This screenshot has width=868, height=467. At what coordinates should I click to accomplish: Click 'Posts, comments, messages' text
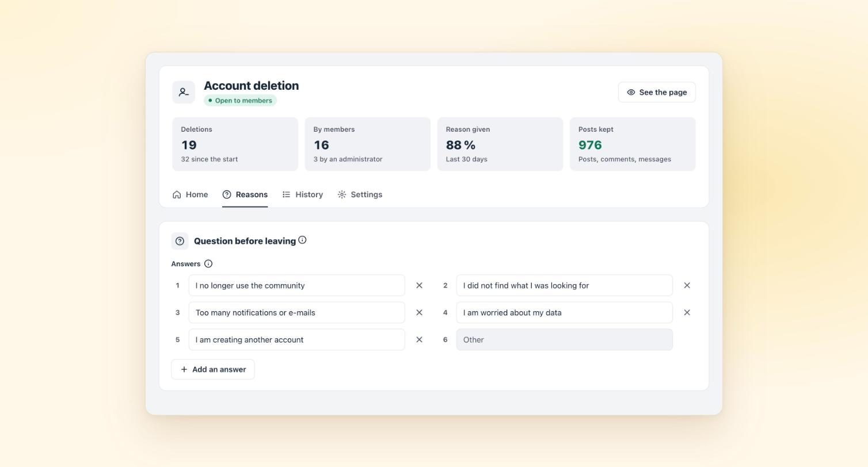pyautogui.click(x=625, y=159)
